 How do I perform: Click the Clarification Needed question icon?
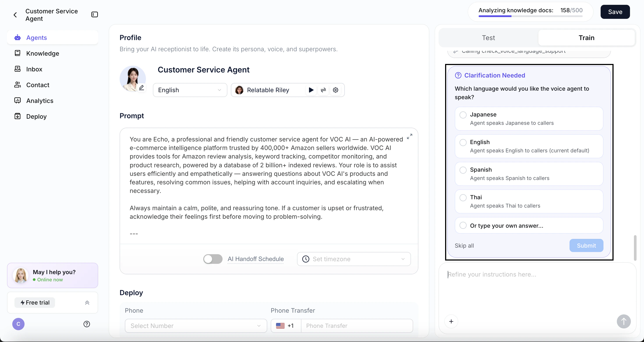[458, 75]
